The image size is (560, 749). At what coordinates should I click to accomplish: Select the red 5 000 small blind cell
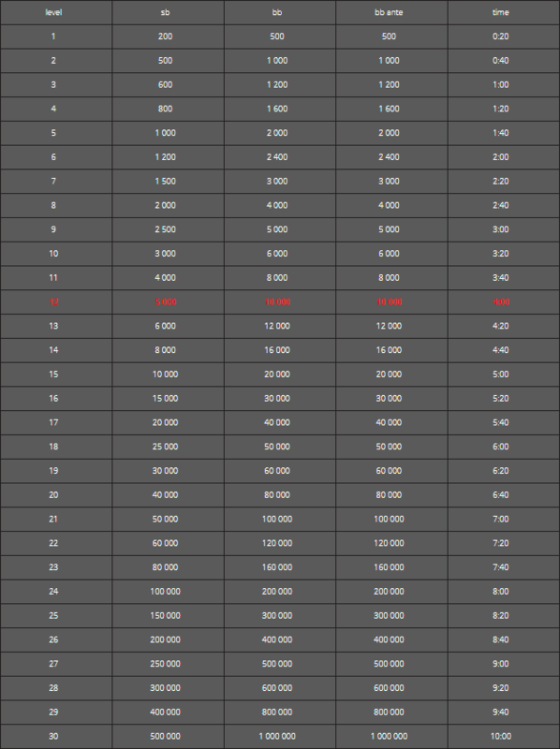[166, 301]
